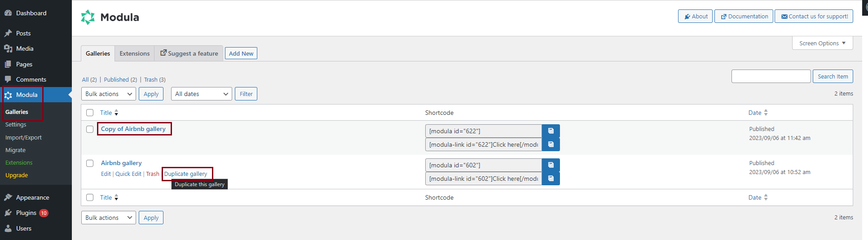This screenshot has height=240, width=868.
Task: Tick the checkbox for Airbnb gallery row
Action: point(90,163)
